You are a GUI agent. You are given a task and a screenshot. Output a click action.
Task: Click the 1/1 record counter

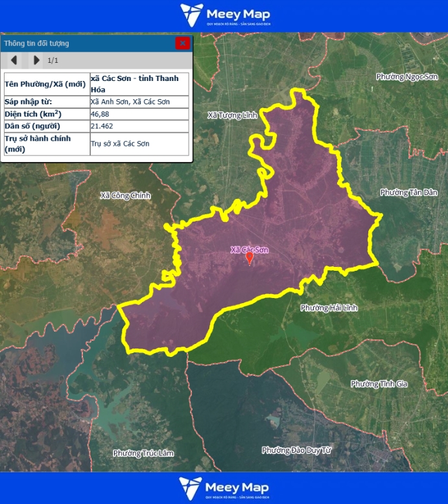tap(53, 60)
